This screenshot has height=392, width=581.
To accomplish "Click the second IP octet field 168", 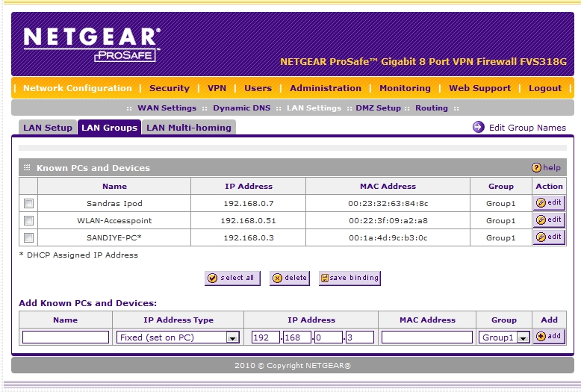I will [296, 337].
